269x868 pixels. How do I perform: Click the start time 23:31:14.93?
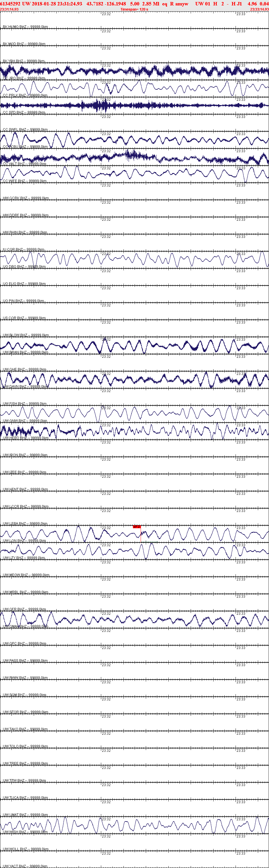pyautogui.click(x=9, y=9)
